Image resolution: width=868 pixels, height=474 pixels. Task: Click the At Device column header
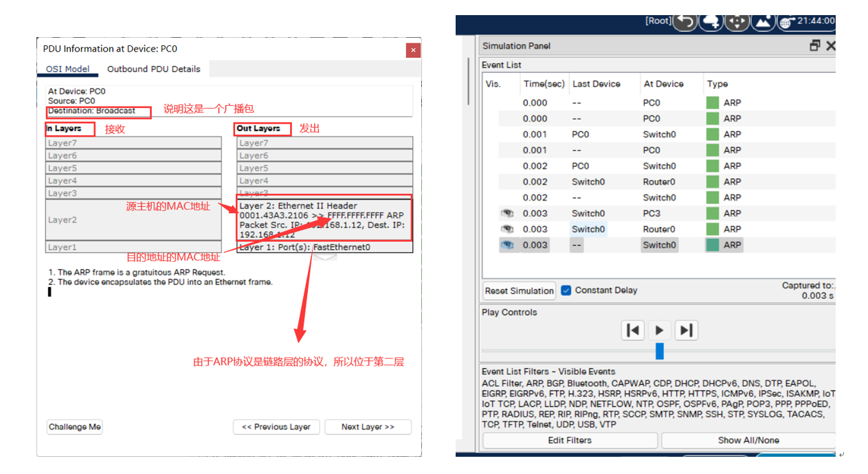tap(664, 84)
